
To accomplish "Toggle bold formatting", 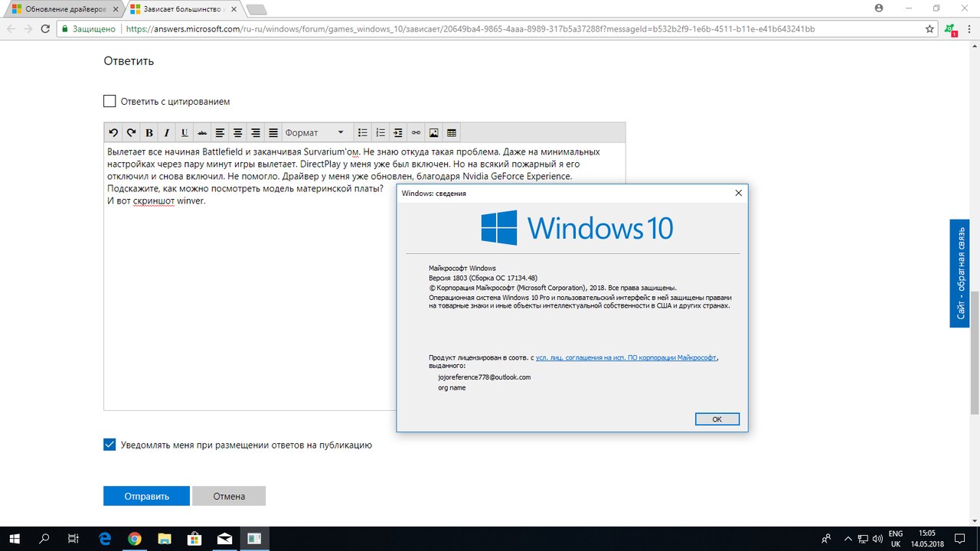I will coord(149,132).
